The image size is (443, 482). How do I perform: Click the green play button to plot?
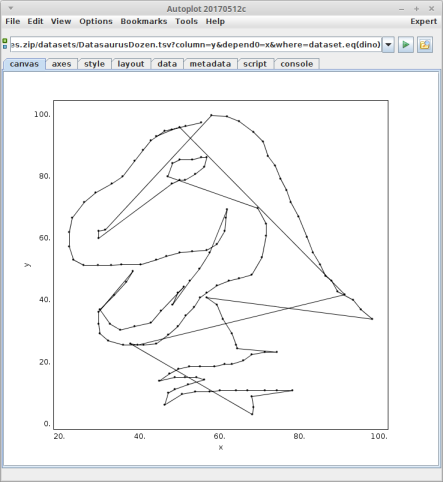406,44
